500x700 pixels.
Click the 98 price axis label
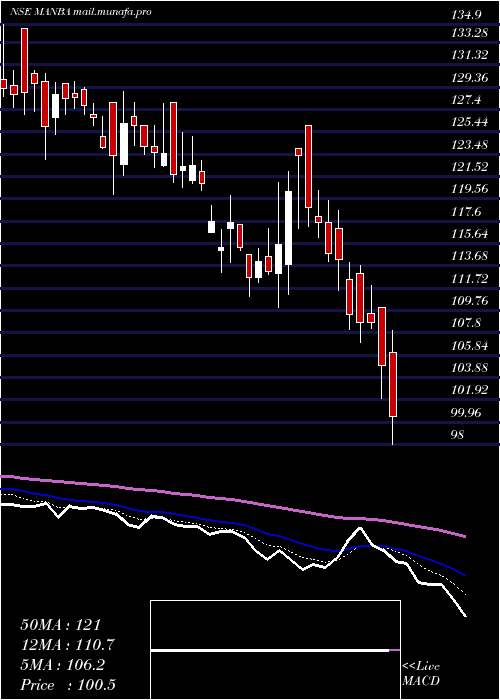tap(458, 434)
